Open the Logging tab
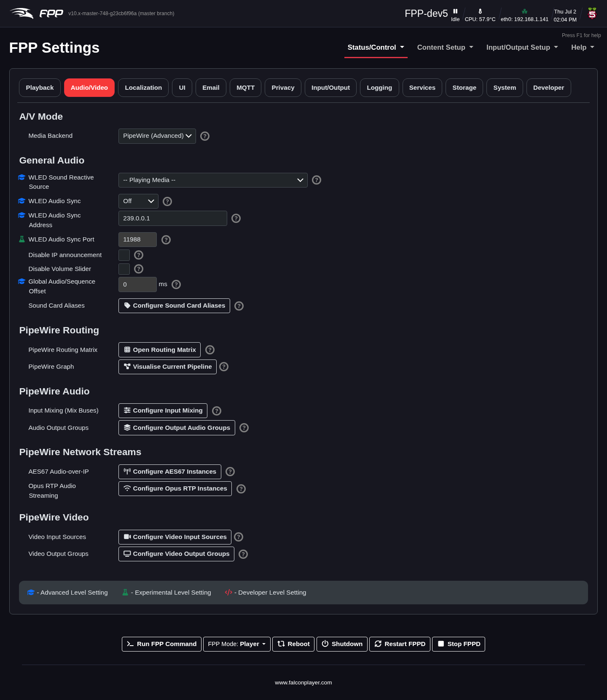 pyautogui.click(x=379, y=88)
